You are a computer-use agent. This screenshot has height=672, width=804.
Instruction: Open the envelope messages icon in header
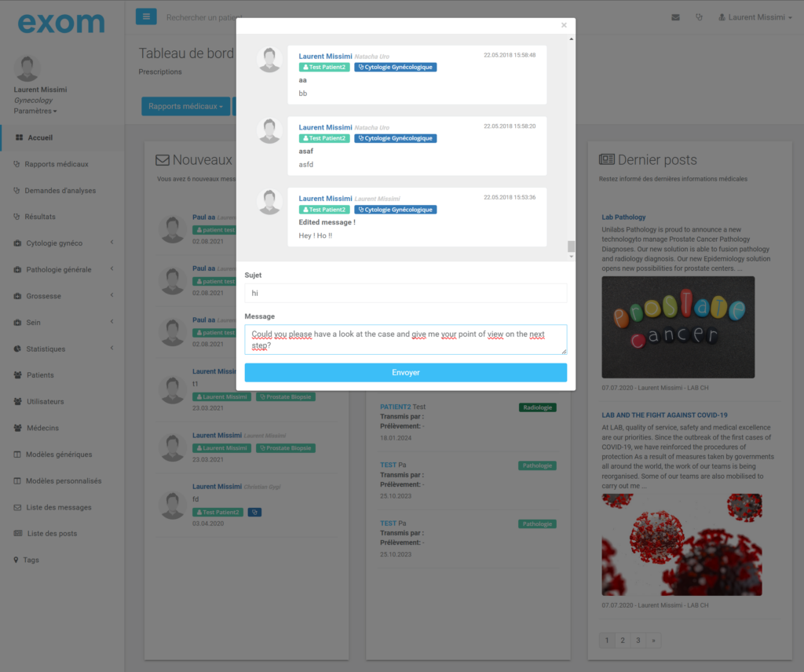[675, 17]
